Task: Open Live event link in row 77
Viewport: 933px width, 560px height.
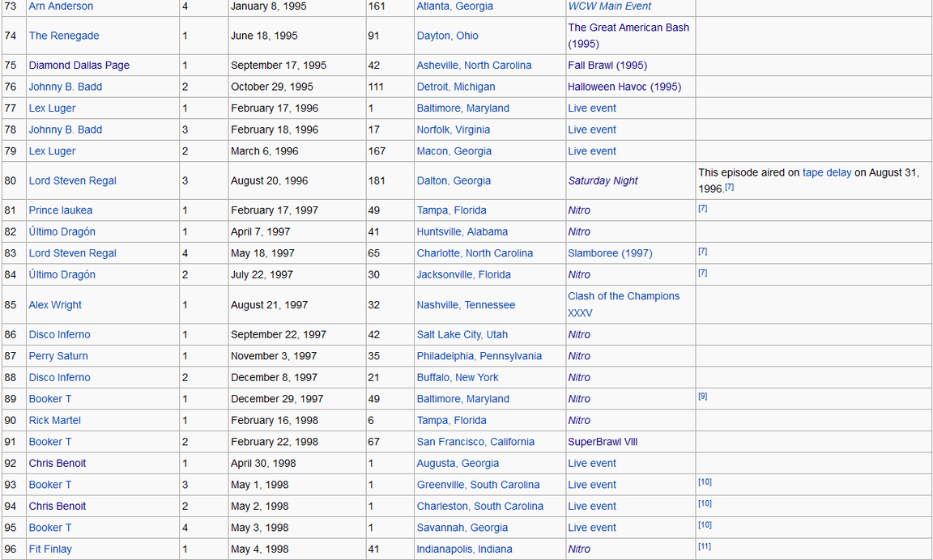Action: click(x=592, y=108)
